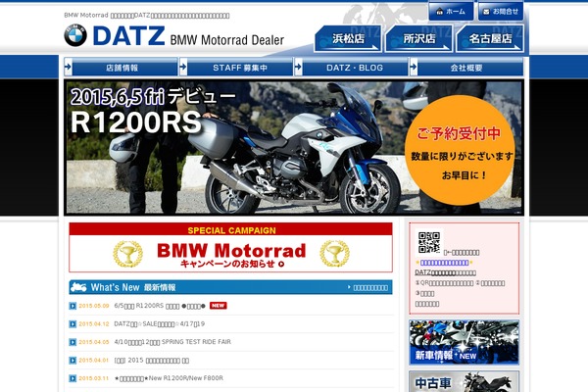Open 店舗情報 menu item
588x392 pixels.
click(121, 68)
